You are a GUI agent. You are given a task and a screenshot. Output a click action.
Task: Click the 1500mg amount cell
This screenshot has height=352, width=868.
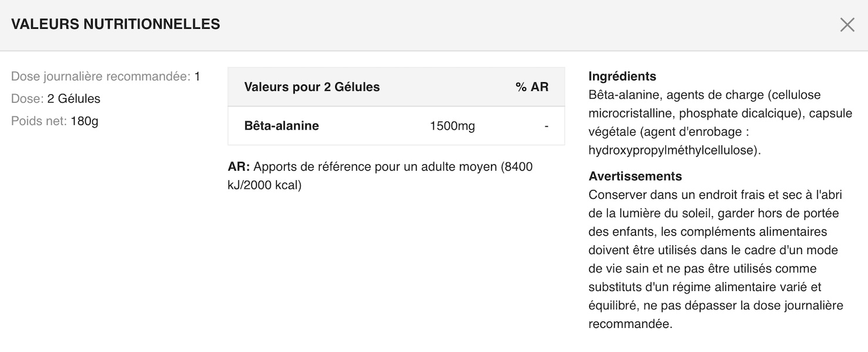[452, 126]
